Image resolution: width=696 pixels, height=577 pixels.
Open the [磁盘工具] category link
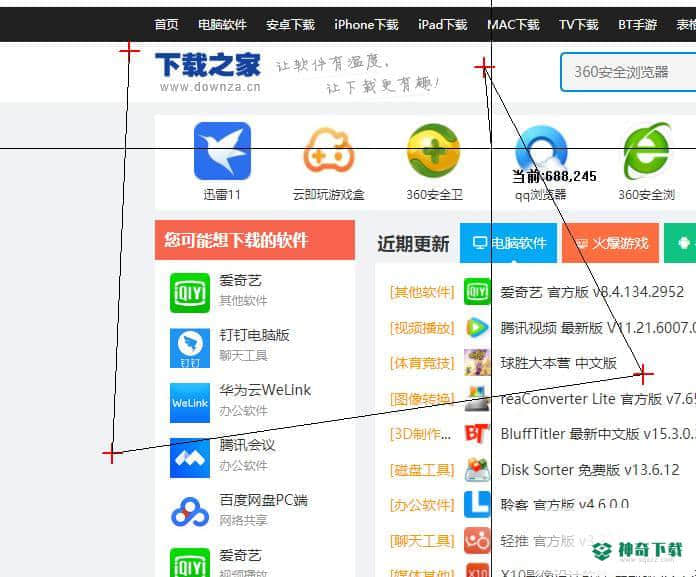(422, 470)
